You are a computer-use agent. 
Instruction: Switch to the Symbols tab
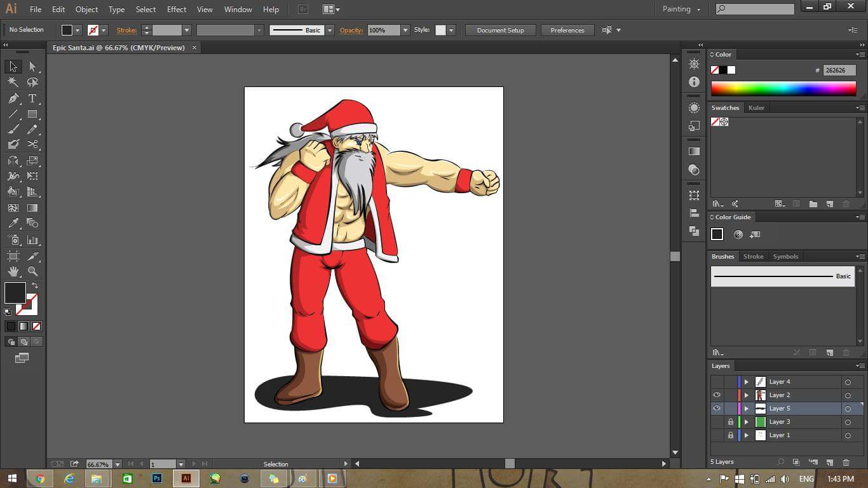(785, 257)
